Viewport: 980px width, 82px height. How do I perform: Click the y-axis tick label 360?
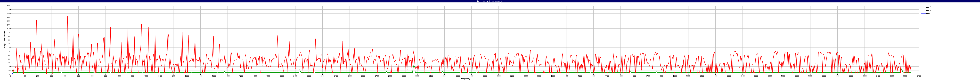click(8, 6)
